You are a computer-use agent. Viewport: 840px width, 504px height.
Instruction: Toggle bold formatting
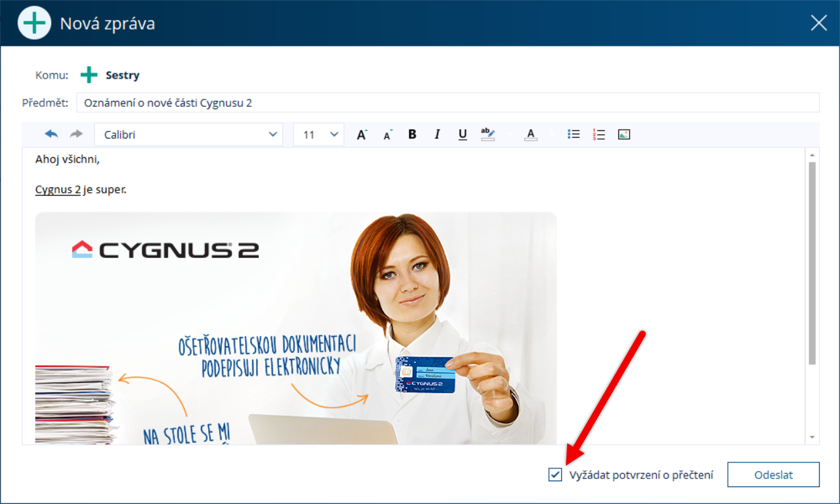(x=412, y=134)
